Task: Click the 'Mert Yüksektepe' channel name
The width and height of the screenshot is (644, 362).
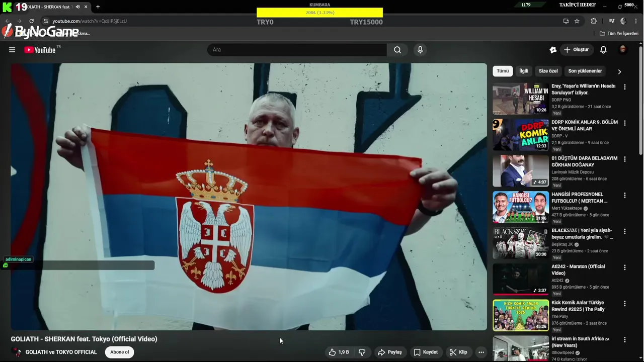Action: (567, 208)
